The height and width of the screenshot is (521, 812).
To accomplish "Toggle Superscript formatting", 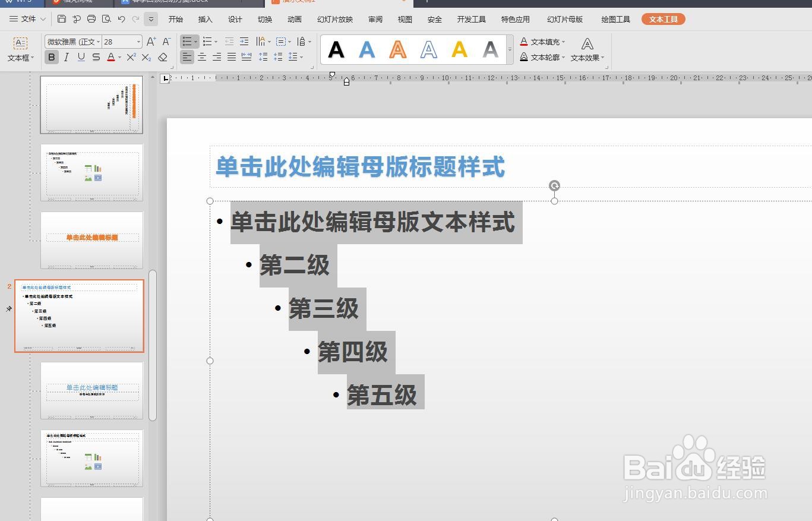I will 131,57.
